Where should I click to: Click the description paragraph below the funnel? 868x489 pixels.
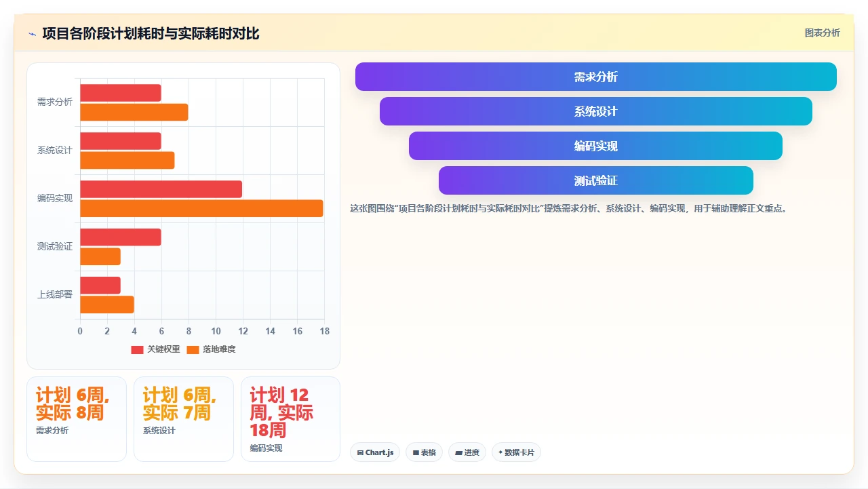[568, 209]
